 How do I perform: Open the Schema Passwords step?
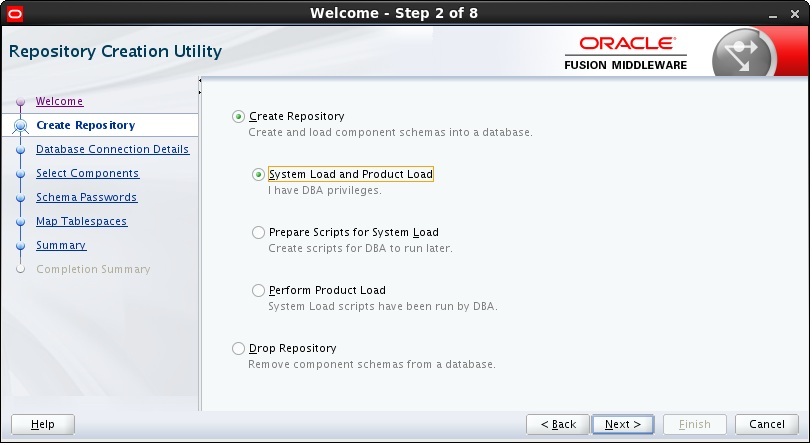pyautogui.click(x=86, y=197)
